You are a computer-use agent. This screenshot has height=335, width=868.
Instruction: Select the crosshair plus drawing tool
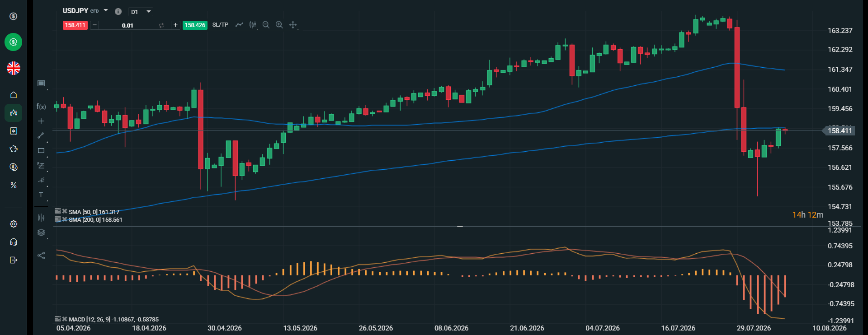pos(41,121)
